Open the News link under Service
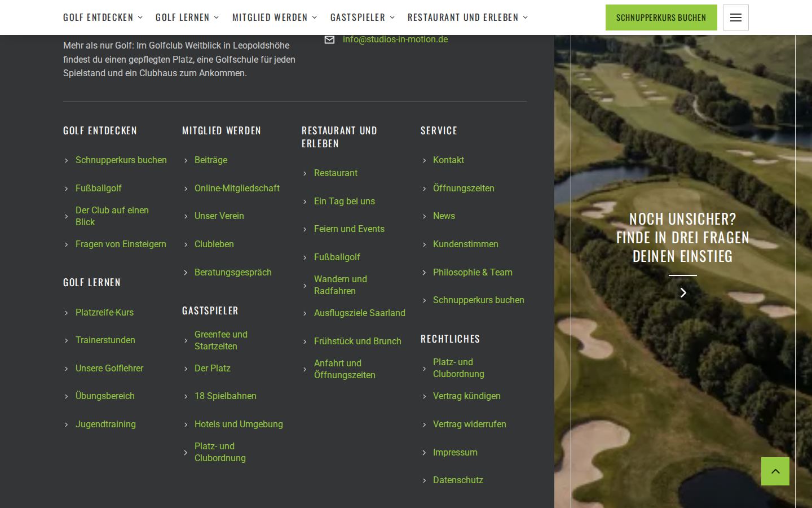The image size is (812, 508). coord(444,216)
